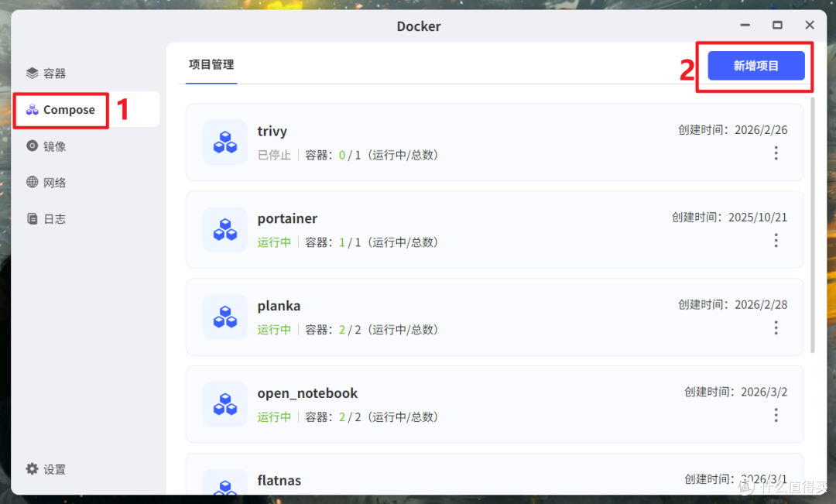Click the Docker window title
The height and width of the screenshot is (504, 836).
(419, 26)
